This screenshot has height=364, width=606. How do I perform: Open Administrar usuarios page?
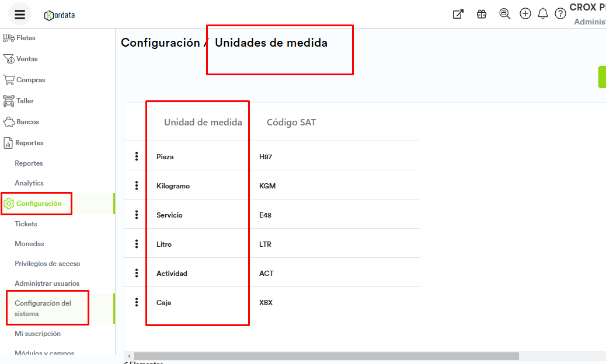47,283
